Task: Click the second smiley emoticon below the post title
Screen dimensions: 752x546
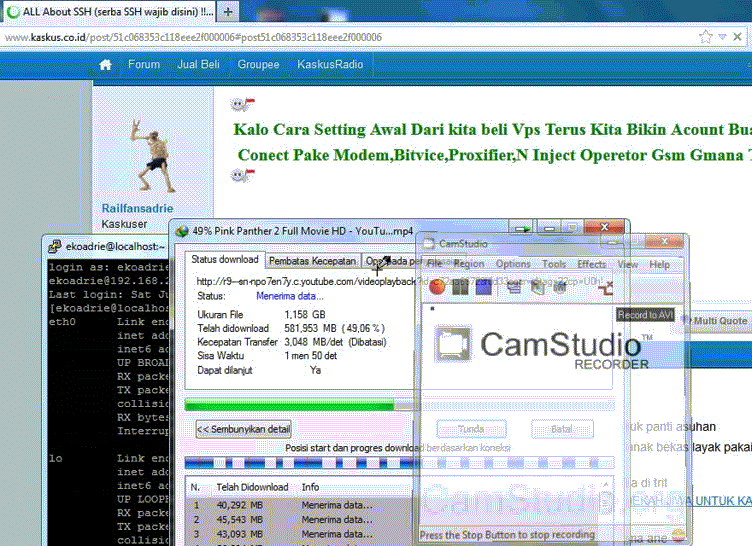Action: 242,175
